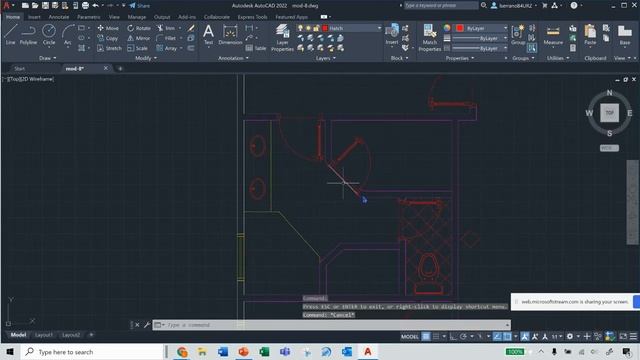The height and width of the screenshot is (360, 640).
Task: Toggle clean screen in status bar
Action: pos(623,336)
